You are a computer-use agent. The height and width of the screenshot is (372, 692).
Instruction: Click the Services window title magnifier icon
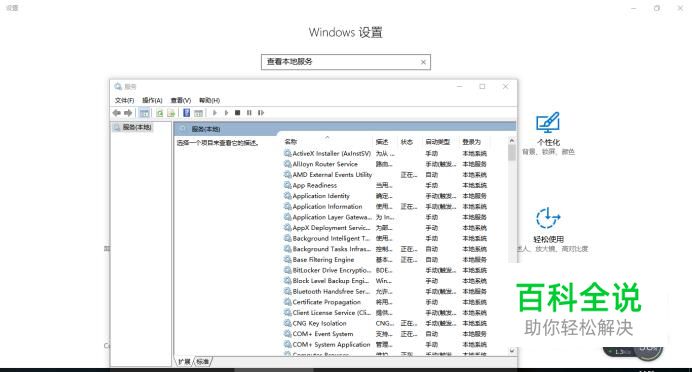click(x=118, y=86)
